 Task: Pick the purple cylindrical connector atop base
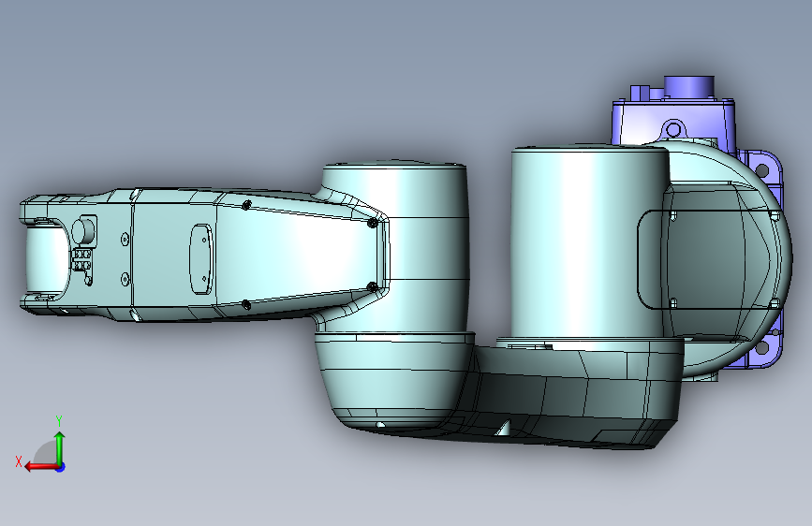click(688, 86)
